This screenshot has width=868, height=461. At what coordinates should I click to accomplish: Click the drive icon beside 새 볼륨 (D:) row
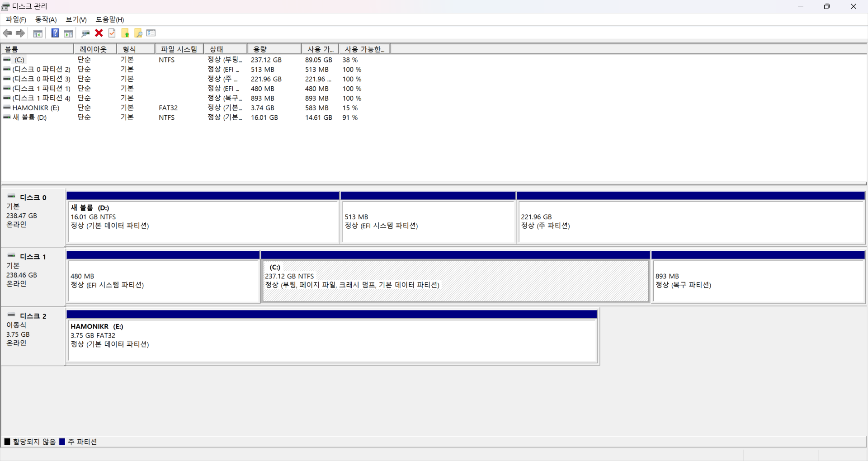[x=7, y=117]
